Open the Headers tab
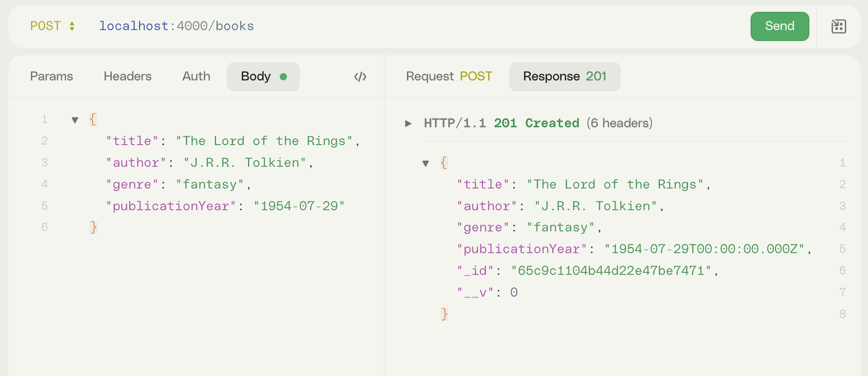 coord(127,76)
